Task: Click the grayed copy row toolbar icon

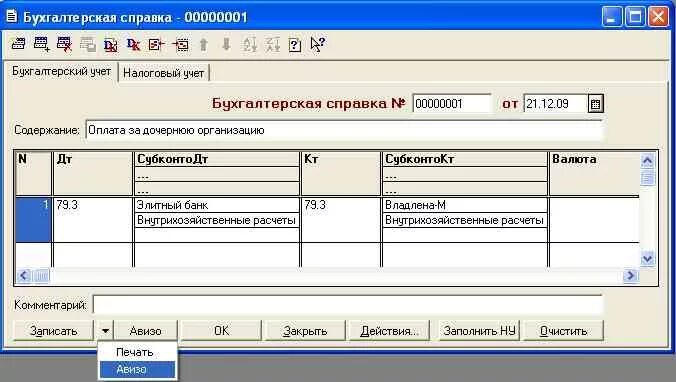Action: pos(88,44)
